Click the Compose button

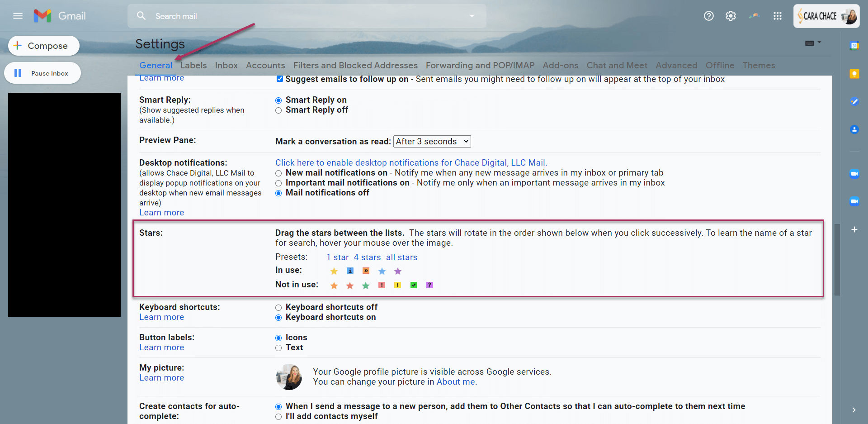(44, 46)
